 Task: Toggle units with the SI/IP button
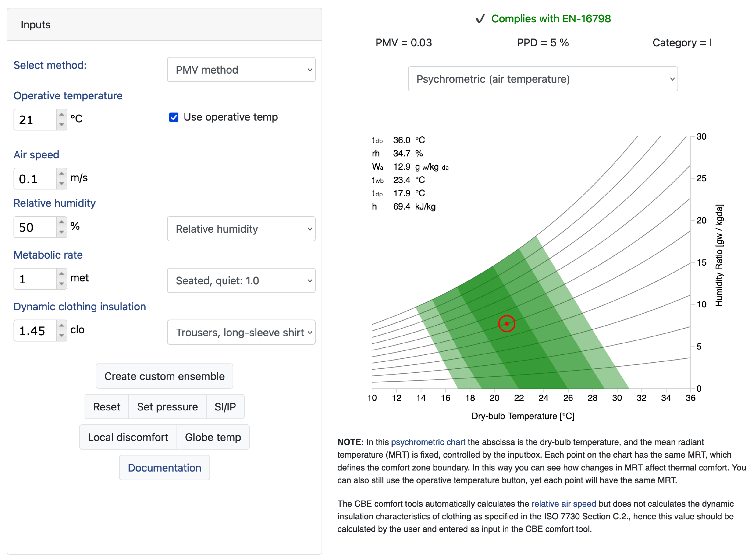[x=225, y=406]
